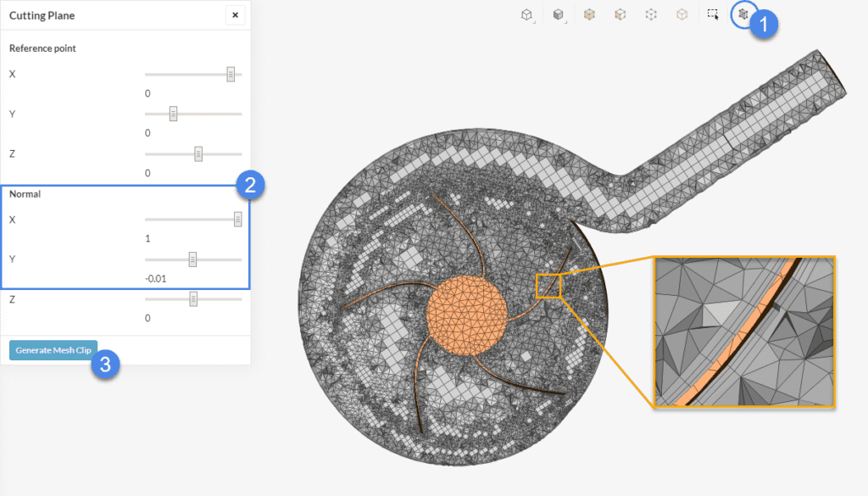Image resolution: width=868 pixels, height=496 pixels.
Task: Activate face selection cube icon
Action: (x=620, y=14)
